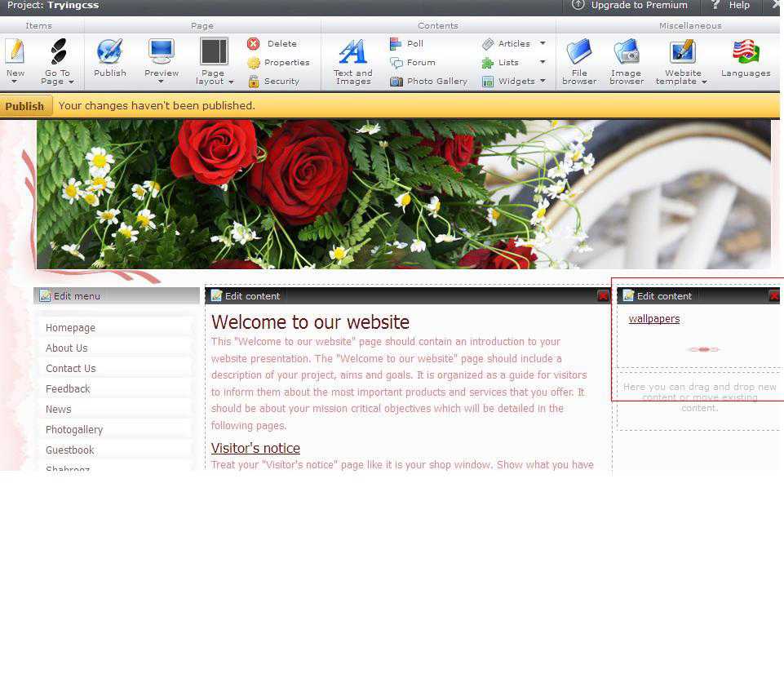Viewport: 784px width, 687px height.
Task: Click the roses header banner image
Action: 404,194
